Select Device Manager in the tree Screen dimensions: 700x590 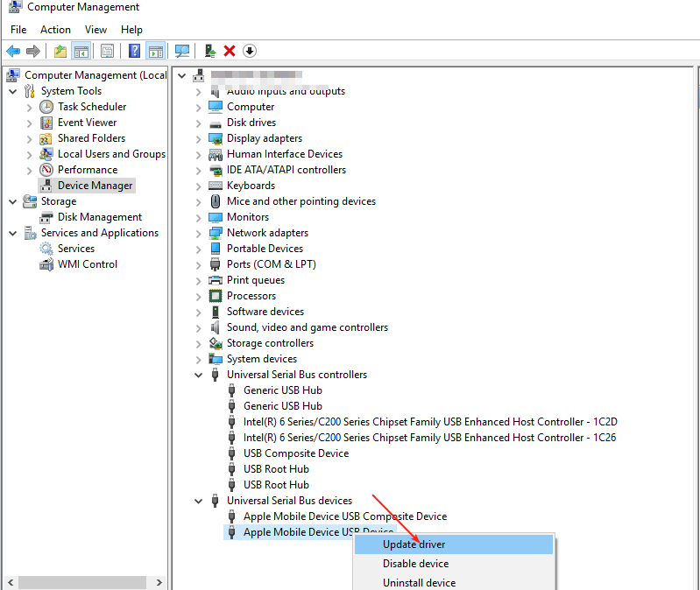tap(95, 186)
